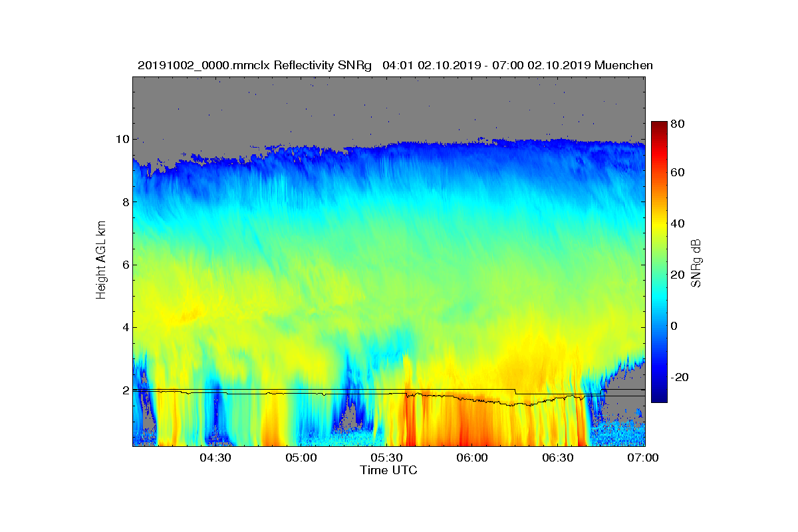Click the height tick label 8
The image size is (798, 532).
[126, 201]
